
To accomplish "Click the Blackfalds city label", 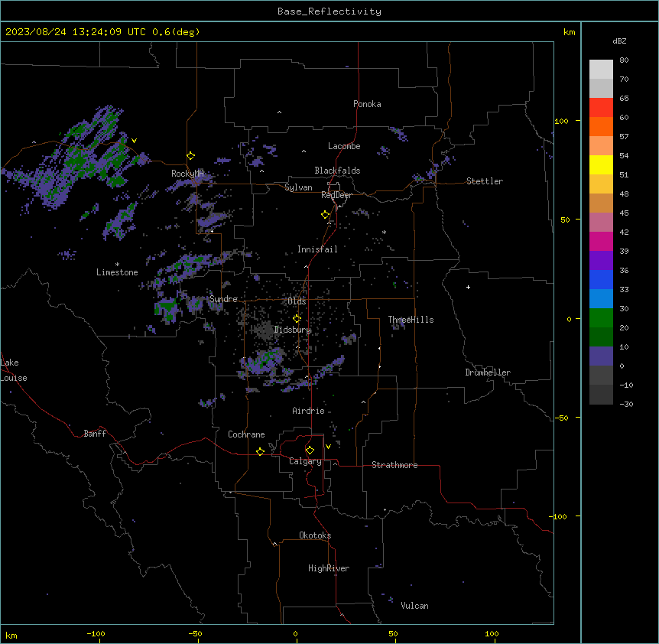I will [337, 171].
